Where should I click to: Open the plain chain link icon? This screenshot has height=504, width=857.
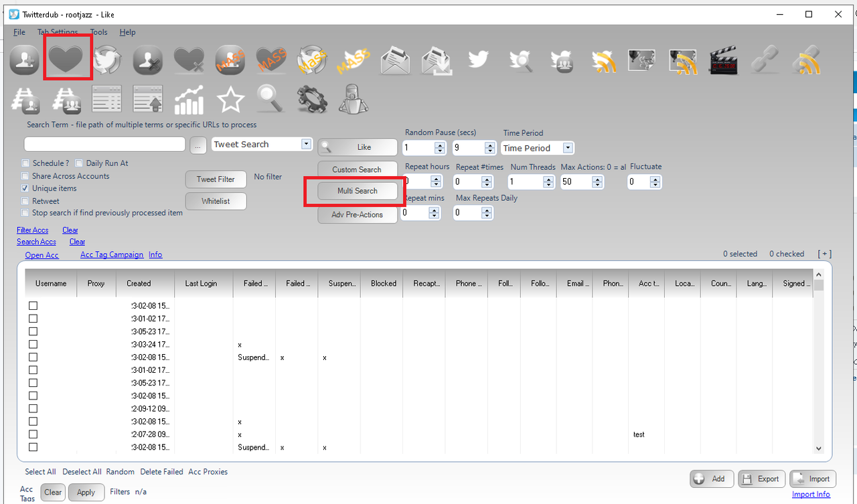point(765,61)
